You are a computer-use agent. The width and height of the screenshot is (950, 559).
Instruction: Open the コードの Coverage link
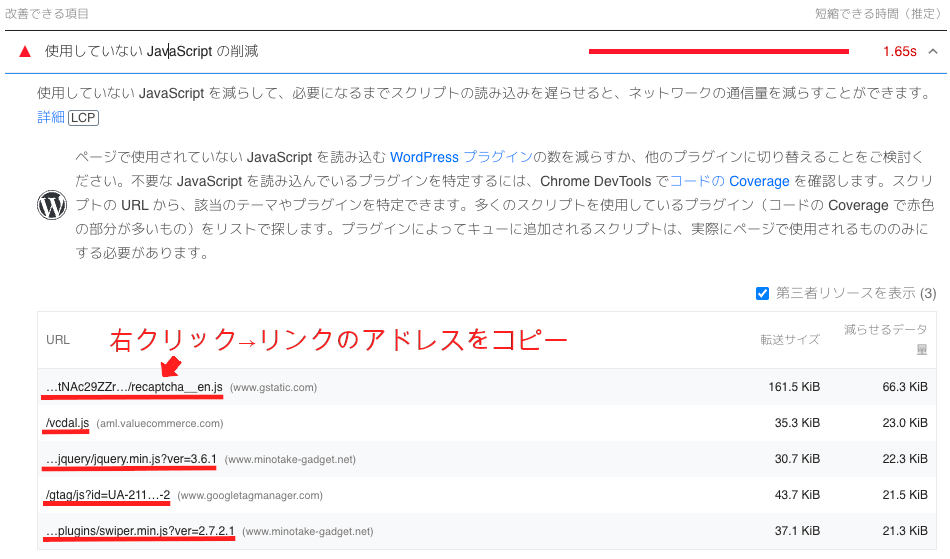tap(729, 181)
